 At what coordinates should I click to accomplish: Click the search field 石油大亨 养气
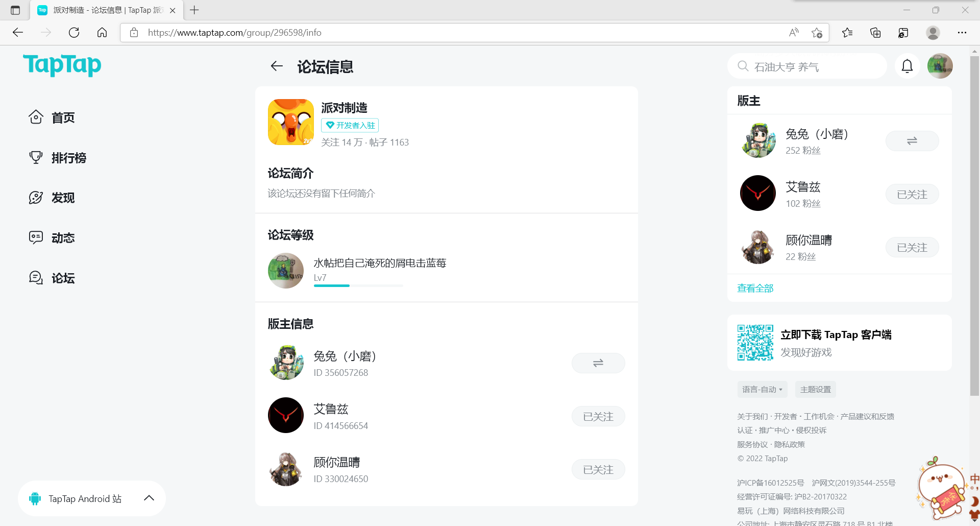click(x=807, y=66)
